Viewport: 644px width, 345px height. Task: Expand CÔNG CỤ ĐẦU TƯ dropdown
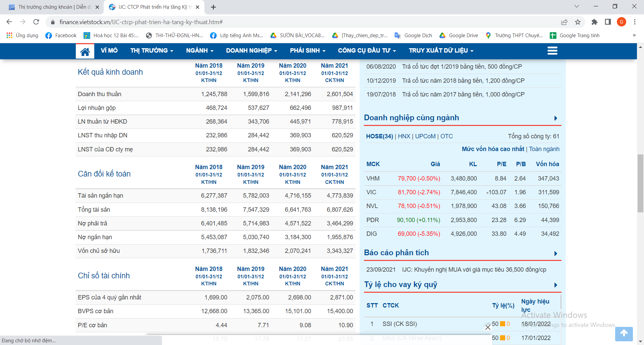click(367, 51)
